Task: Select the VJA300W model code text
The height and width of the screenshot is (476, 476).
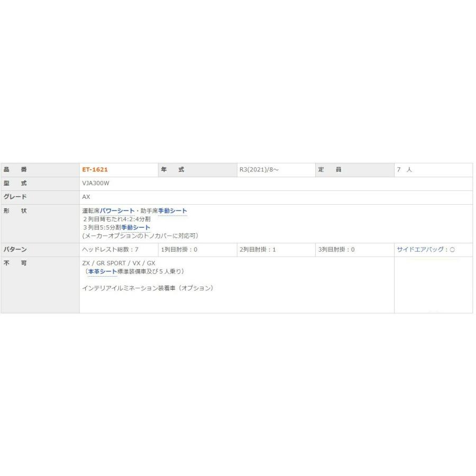Action: (x=96, y=184)
